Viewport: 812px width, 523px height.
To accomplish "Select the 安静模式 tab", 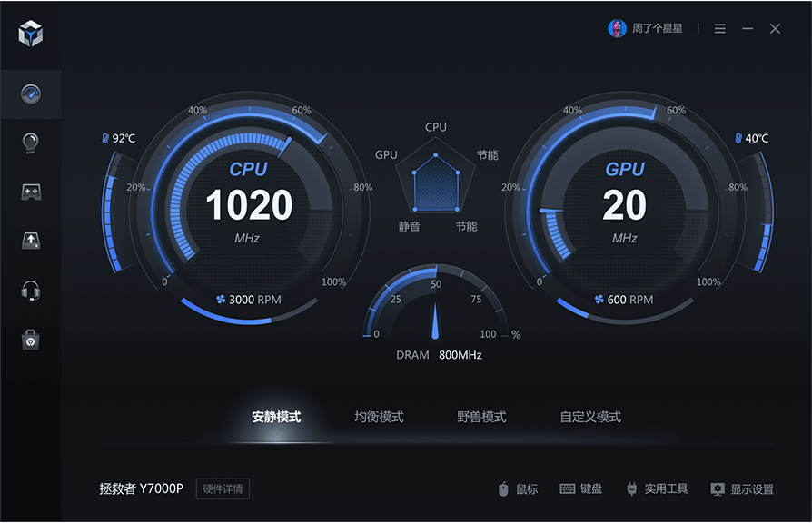I will [x=276, y=417].
